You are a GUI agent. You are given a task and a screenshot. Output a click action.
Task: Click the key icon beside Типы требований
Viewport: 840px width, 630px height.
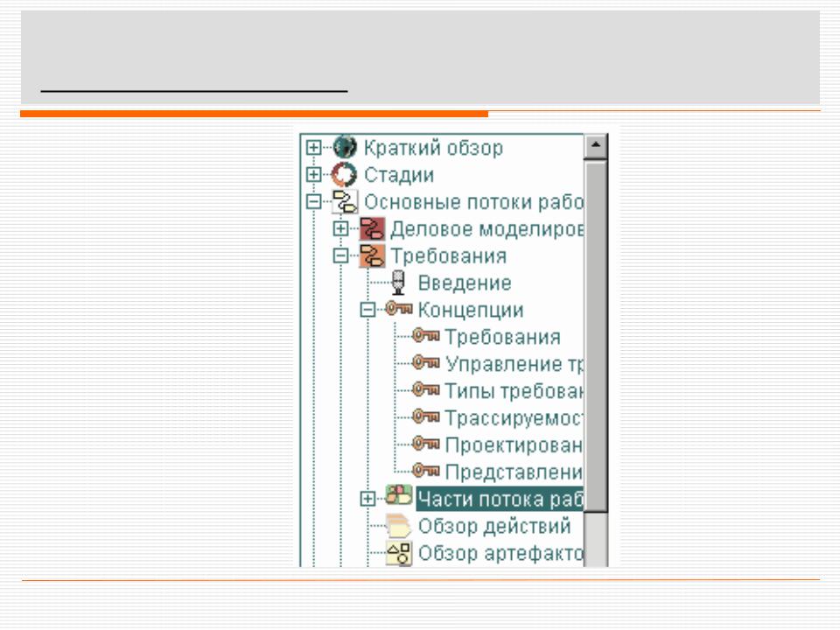(426, 389)
